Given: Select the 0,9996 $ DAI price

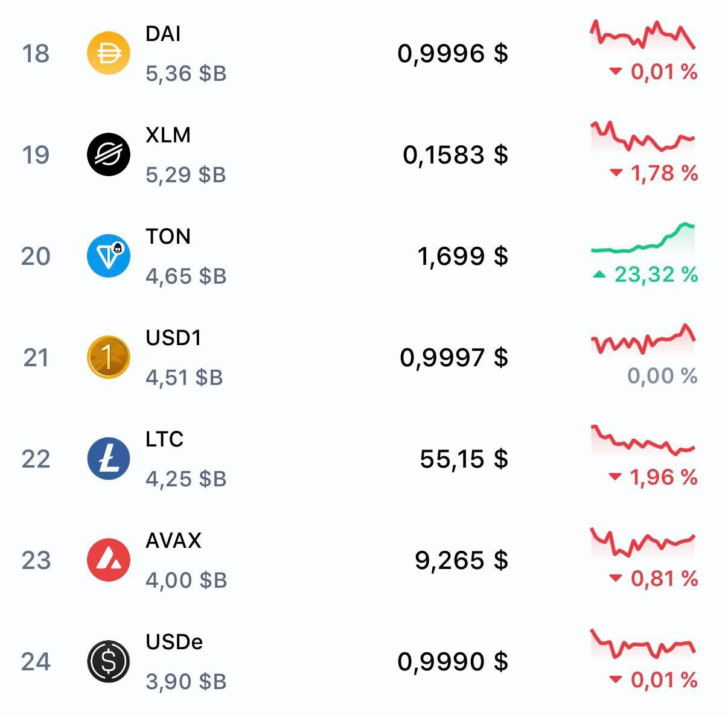Looking at the screenshot, I should [x=453, y=54].
